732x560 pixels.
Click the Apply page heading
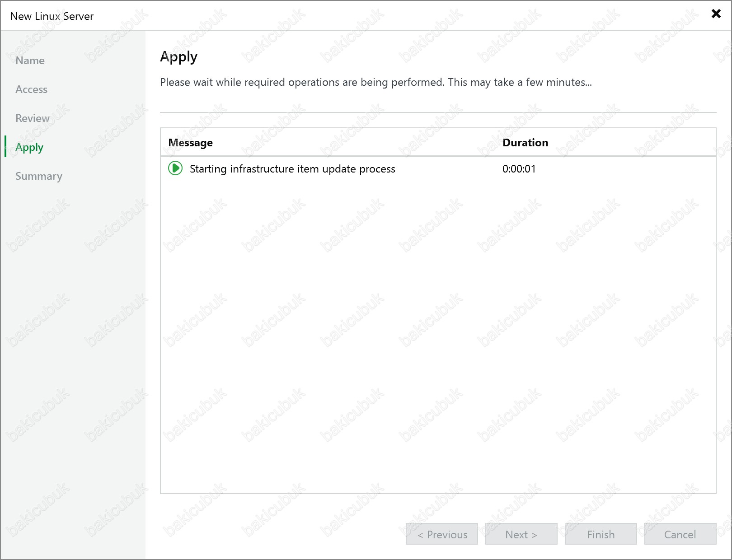coord(178,57)
